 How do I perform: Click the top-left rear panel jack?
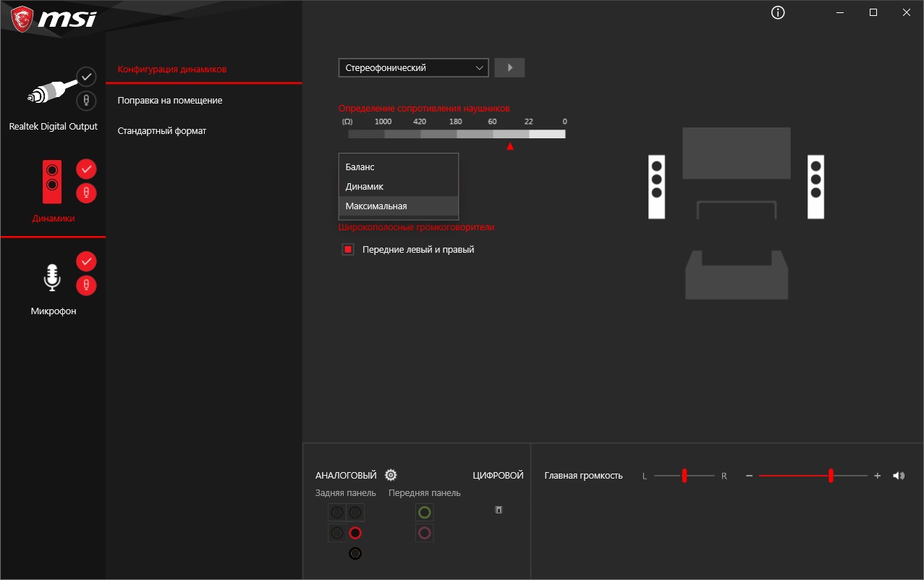[x=337, y=513]
